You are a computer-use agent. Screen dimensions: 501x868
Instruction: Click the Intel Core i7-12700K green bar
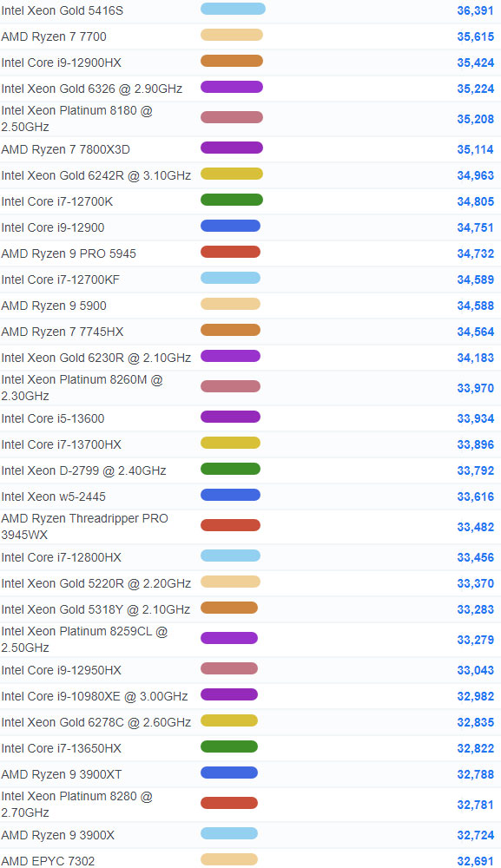click(x=232, y=201)
